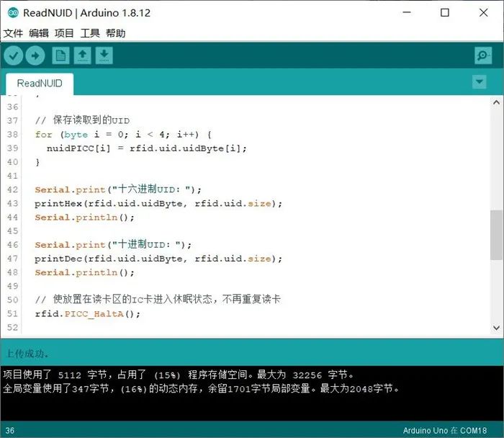This screenshot has width=504, height=438.
Task: Maximize the Arduino window
Action: pos(445,12)
